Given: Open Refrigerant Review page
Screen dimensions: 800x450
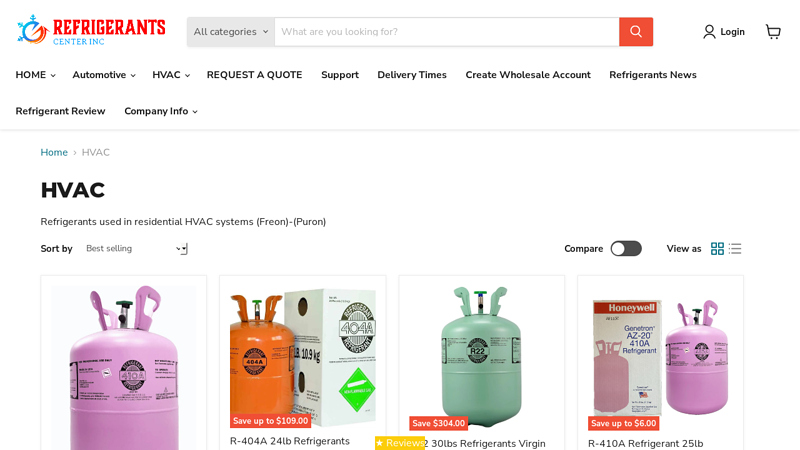Looking at the screenshot, I should coord(60,111).
